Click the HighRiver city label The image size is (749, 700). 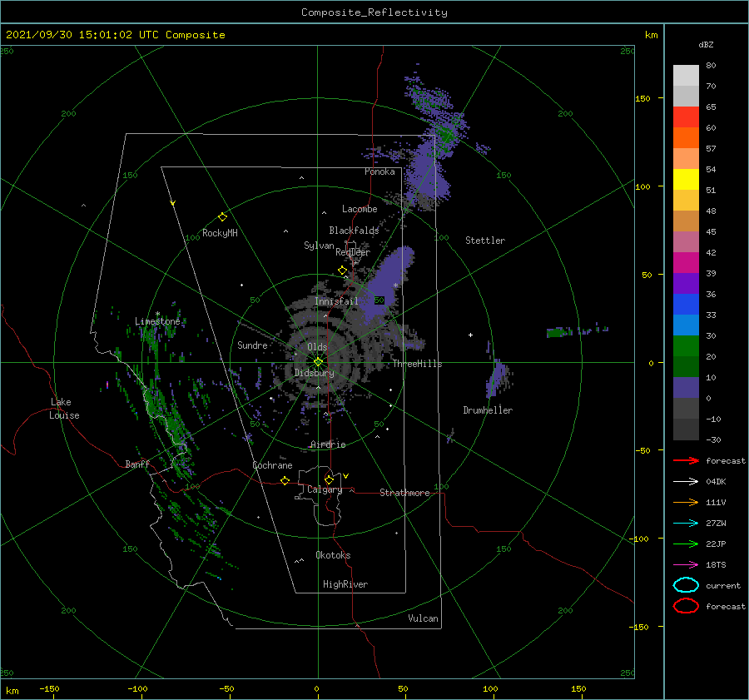[x=345, y=584]
